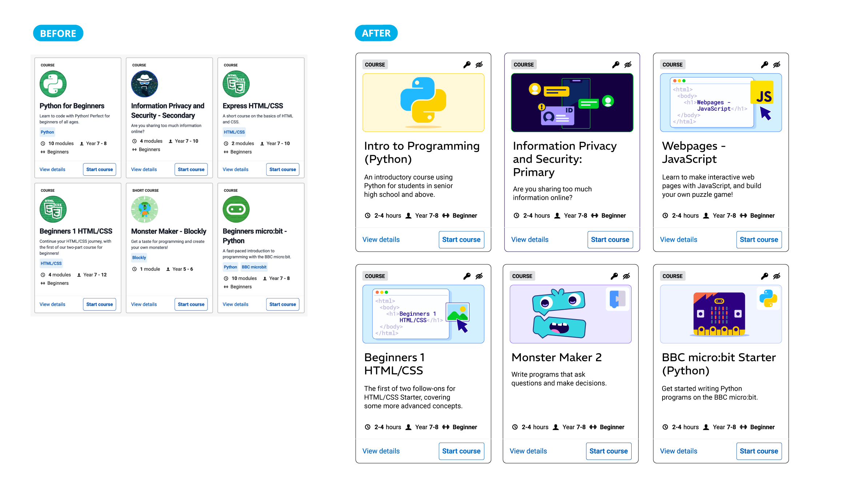Click key icon on Webpages - JavaScript card
The width and height of the screenshot is (866, 504).
click(764, 65)
